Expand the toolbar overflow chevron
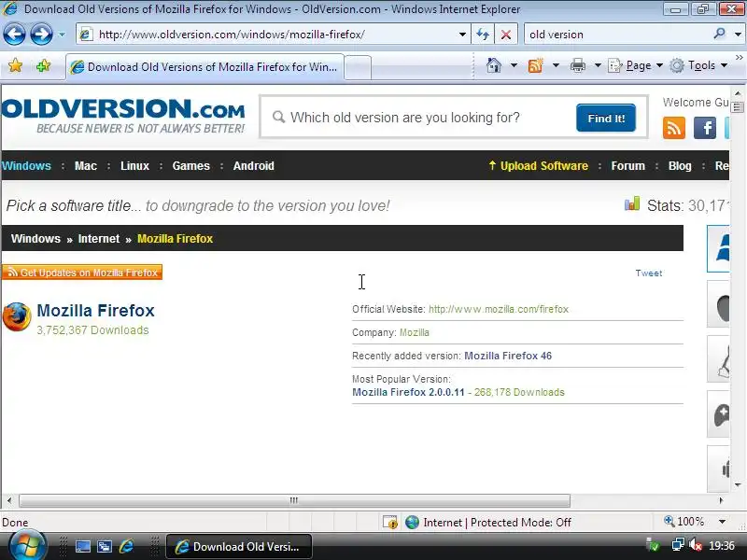The width and height of the screenshot is (747, 560). point(739,58)
